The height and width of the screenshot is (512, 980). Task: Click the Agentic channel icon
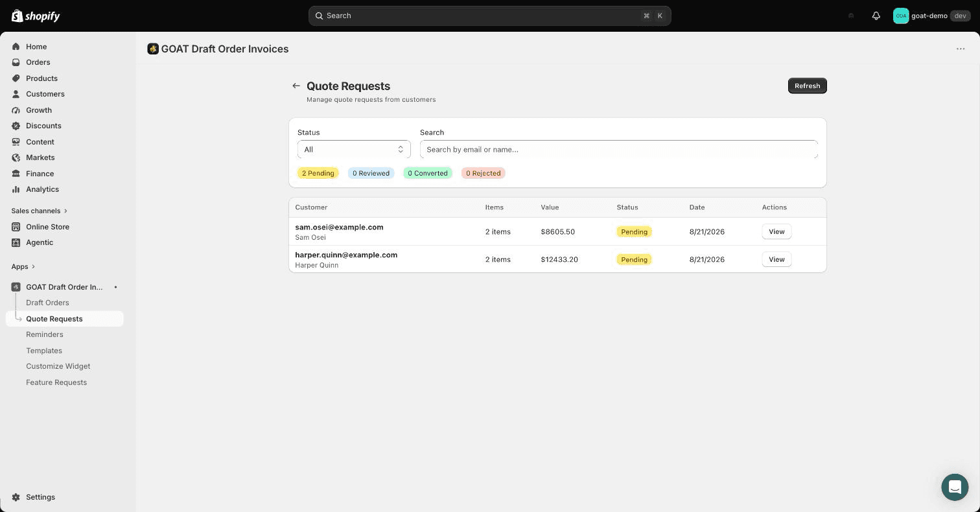16,242
